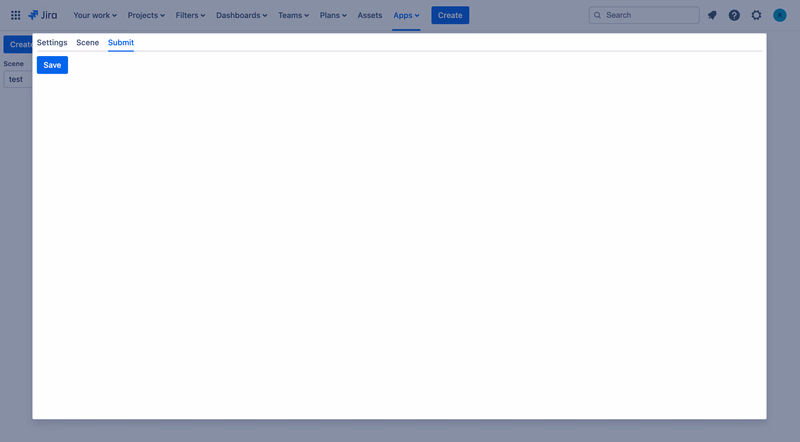The width and height of the screenshot is (800, 442).
Task: Open the settings gear icon
Action: [756, 15]
